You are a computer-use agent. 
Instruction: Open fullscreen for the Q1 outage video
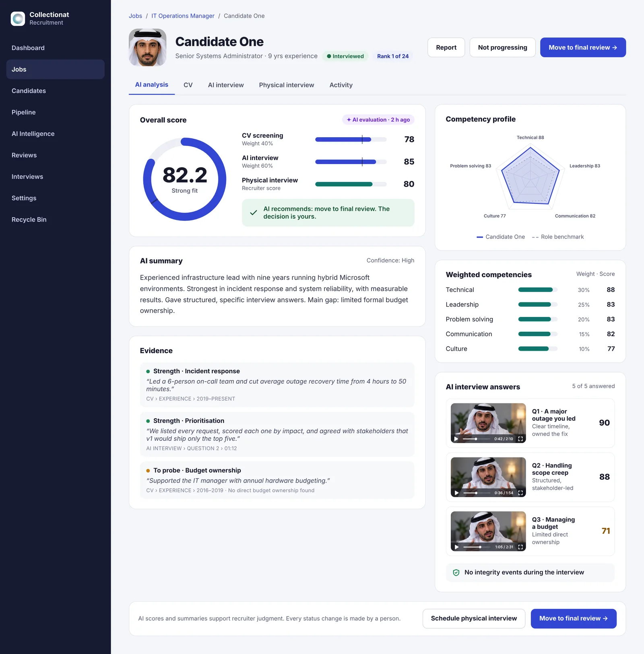pyautogui.click(x=520, y=439)
